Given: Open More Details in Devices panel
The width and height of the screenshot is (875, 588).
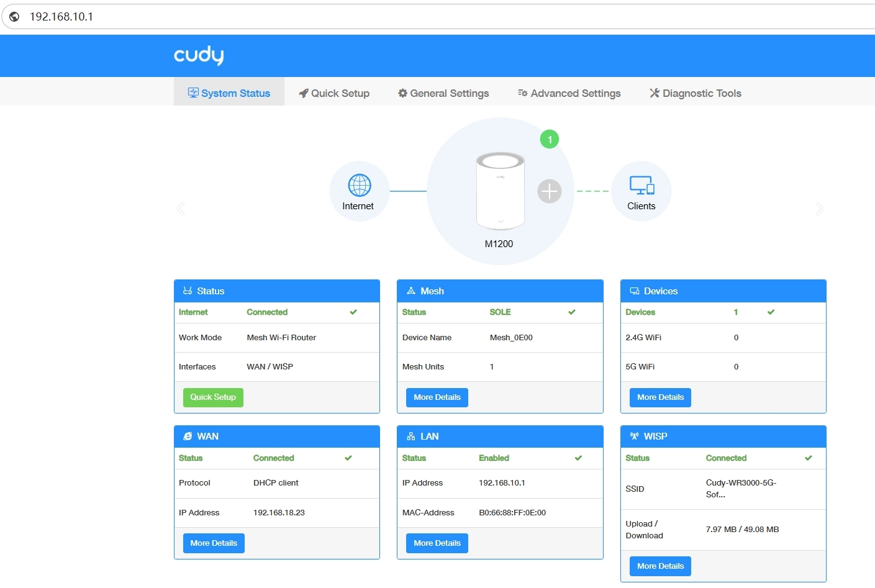Looking at the screenshot, I should point(660,397).
